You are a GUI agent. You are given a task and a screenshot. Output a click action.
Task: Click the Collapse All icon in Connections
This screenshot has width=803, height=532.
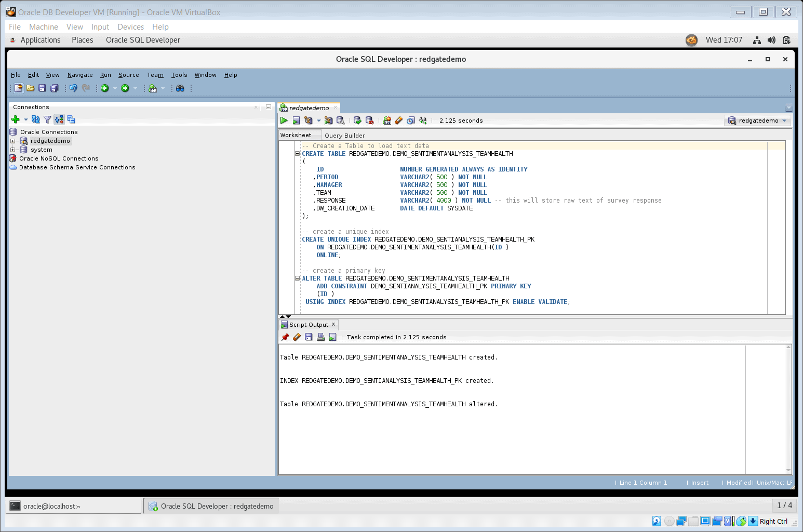coord(71,119)
